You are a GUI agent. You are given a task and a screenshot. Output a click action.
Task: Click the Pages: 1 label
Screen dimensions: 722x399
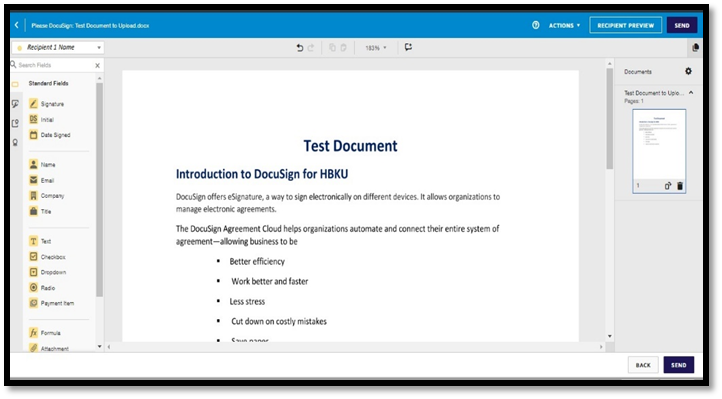point(634,101)
